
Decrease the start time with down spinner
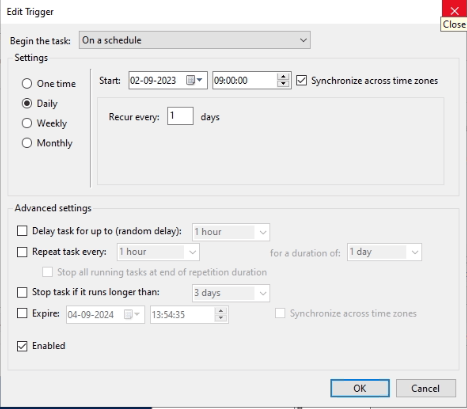pos(283,84)
